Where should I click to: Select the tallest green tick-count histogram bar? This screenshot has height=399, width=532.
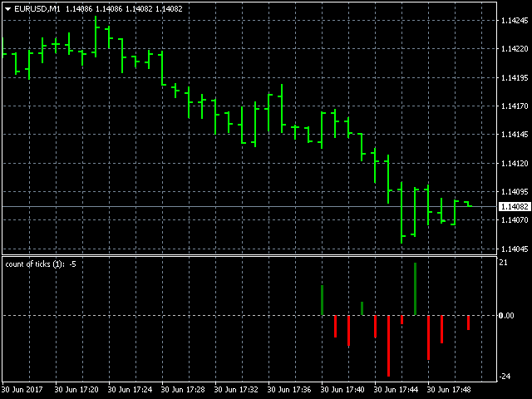point(415,289)
